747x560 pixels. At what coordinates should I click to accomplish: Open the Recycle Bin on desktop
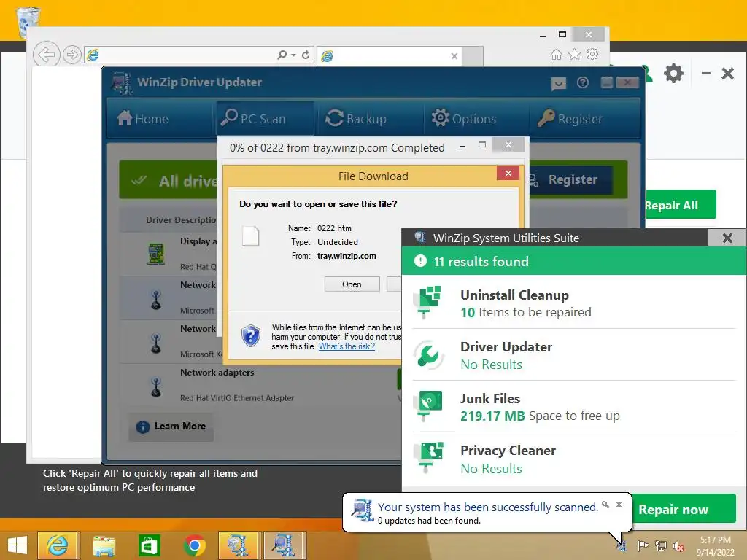tap(28, 20)
